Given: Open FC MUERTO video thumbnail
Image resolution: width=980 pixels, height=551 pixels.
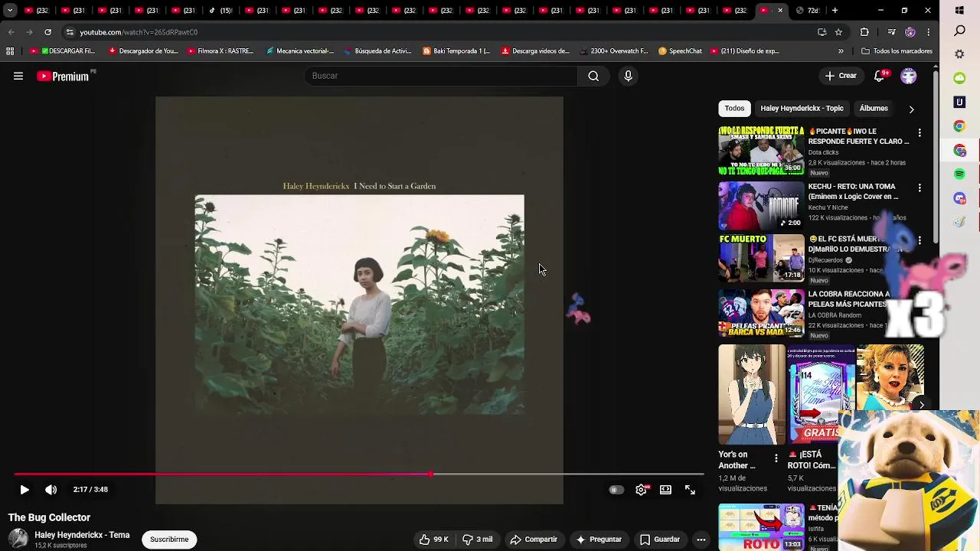Looking at the screenshot, I should 761,259.
